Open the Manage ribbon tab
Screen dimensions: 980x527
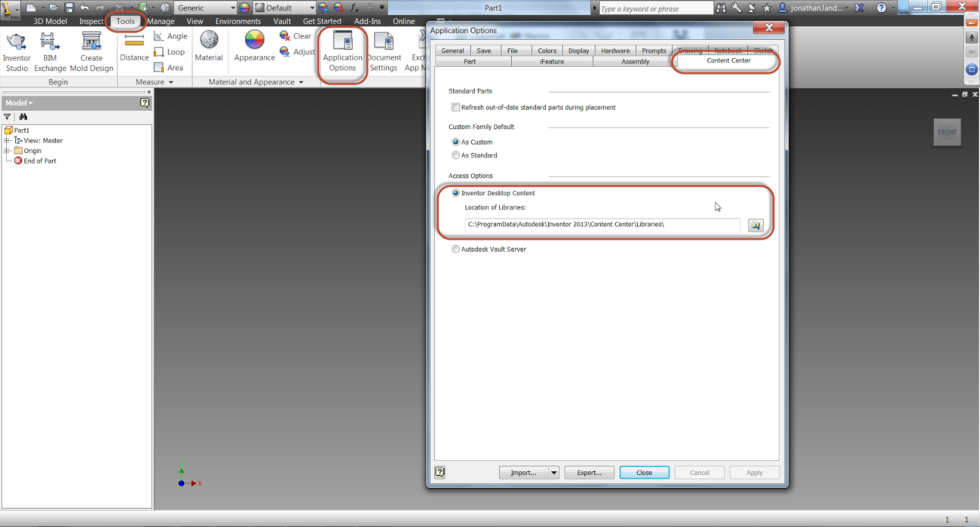click(x=160, y=21)
